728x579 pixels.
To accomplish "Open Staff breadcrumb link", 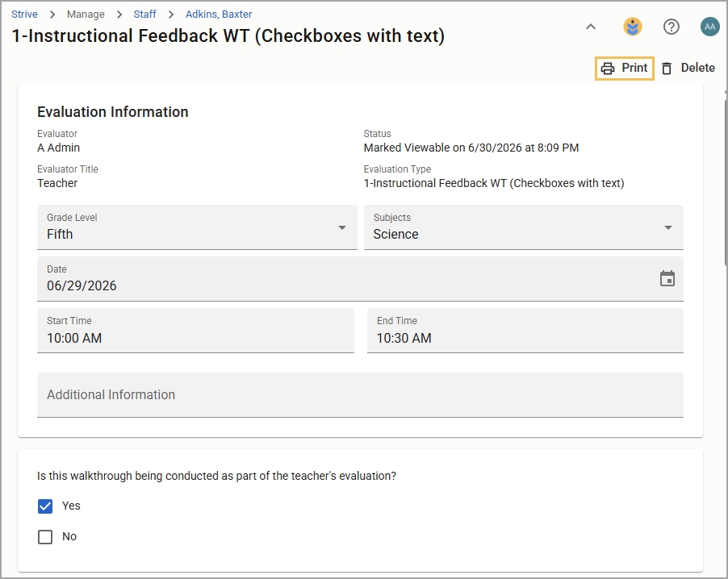I will [x=144, y=15].
